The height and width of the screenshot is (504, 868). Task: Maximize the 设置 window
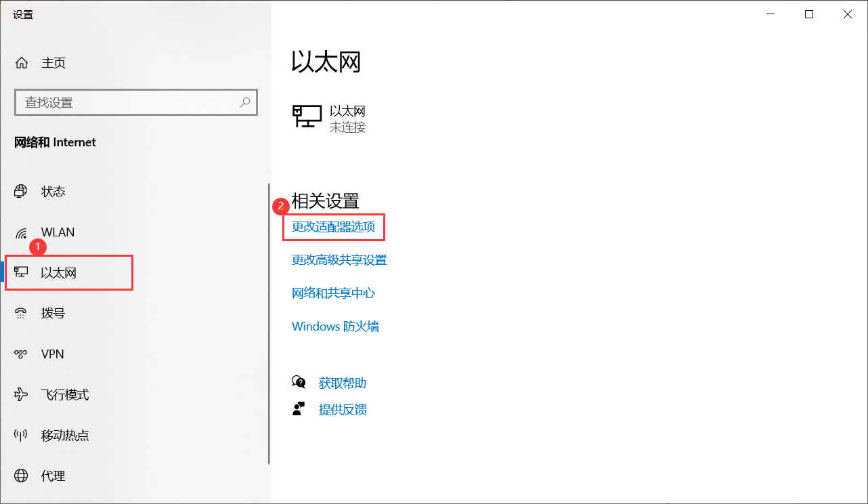click(x=809, y=14)
